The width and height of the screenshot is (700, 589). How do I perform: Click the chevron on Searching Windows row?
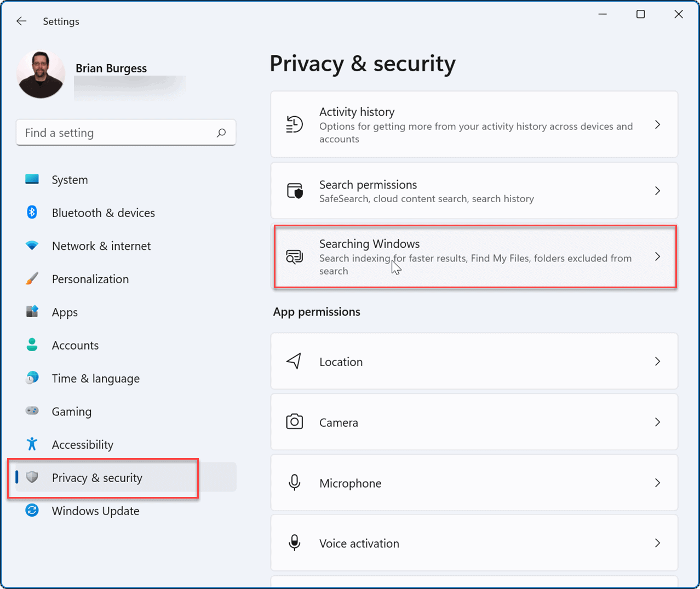tap(657, 256)
